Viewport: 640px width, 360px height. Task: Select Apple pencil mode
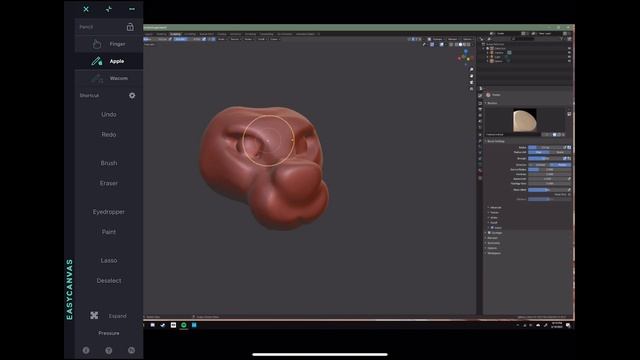coord(109,61)
